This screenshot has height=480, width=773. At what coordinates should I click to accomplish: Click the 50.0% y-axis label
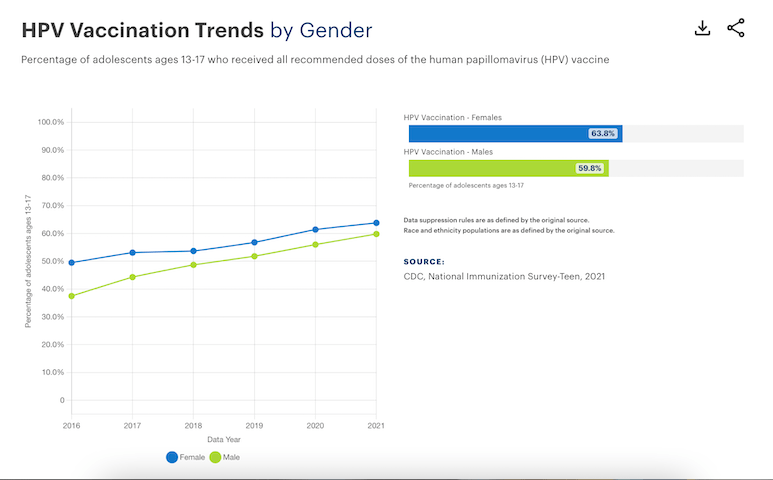coord(53,261)
